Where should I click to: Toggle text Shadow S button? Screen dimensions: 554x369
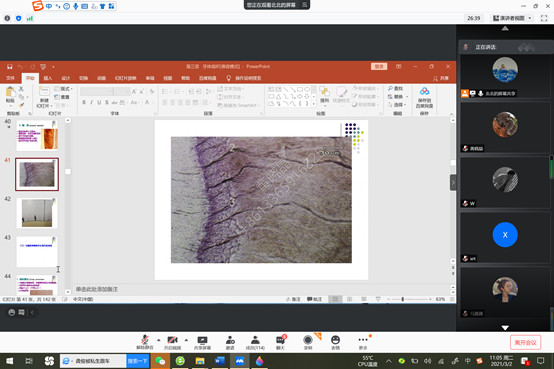(x=107, y=102)
